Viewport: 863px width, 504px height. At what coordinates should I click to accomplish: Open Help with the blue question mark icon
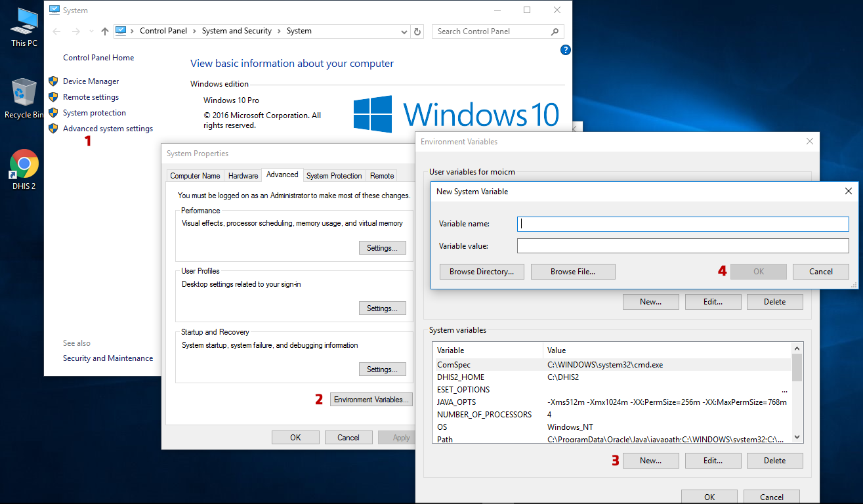pos(566,50)
